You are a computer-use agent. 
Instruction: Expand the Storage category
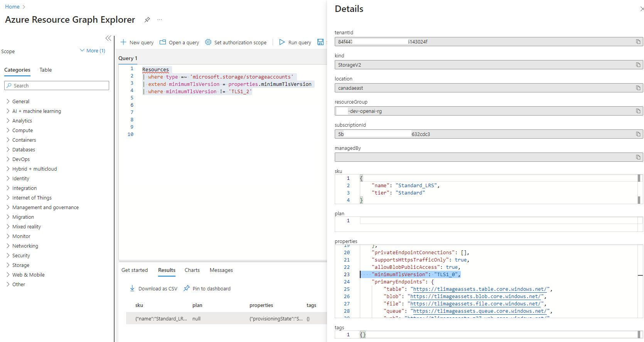tap(8, 265)
